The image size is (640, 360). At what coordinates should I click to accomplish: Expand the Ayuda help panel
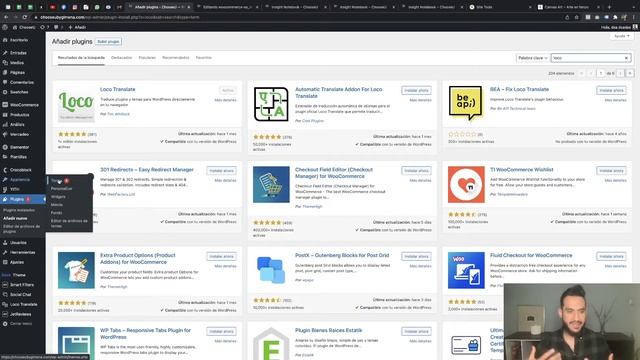click(622, 36)
